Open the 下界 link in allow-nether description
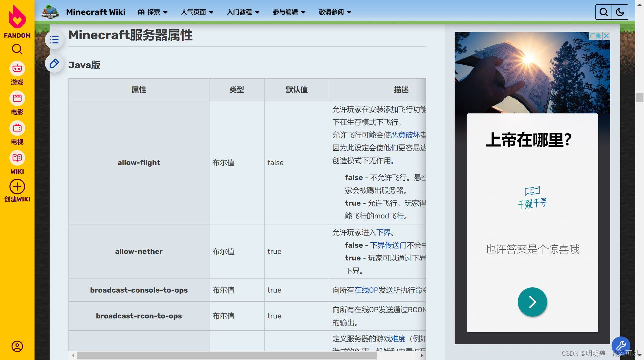This screenshot has height=360, width=644. click(x=383, y=232)
